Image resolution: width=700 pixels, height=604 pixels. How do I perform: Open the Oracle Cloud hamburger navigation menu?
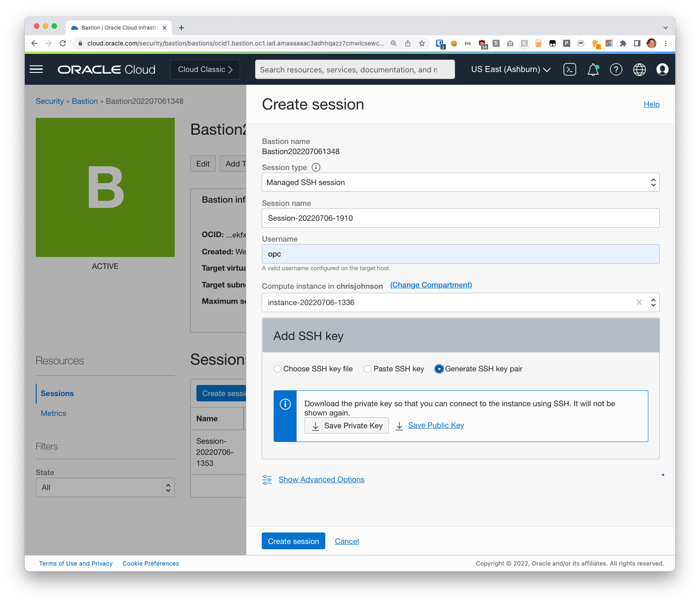click(x=36, y=69)
